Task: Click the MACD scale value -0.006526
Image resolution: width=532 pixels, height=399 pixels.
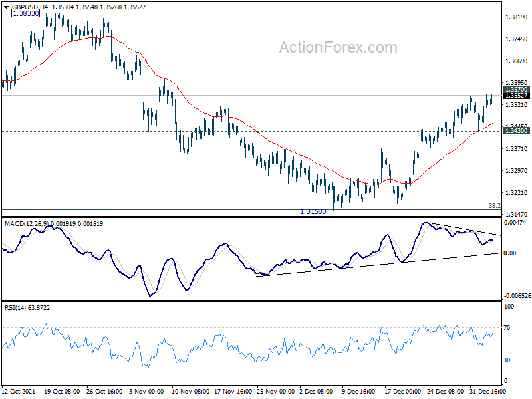Action: (x=517, y=296)
